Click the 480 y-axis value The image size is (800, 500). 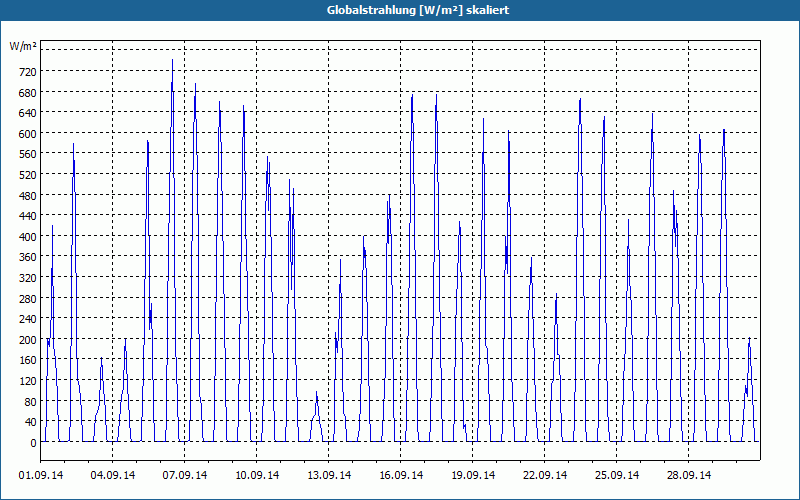(x=27, y=196)
